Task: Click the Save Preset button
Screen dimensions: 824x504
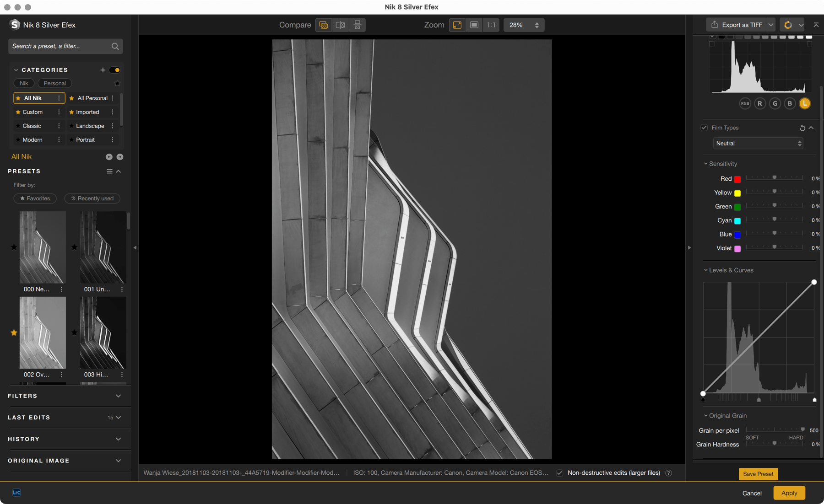Action: (x=758, y=474)
